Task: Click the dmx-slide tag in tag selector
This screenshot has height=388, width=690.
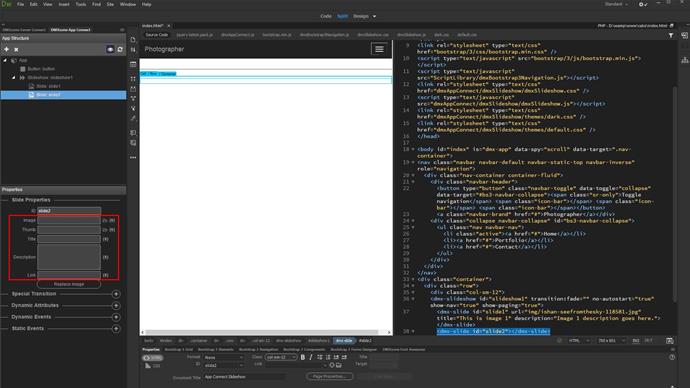Action: [344, 340]
